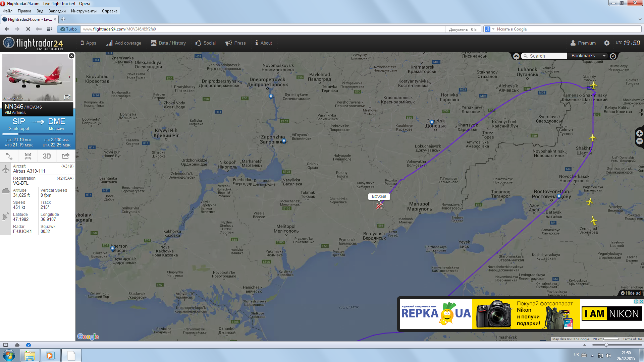Collapse the search bar with up arrow

516,56
